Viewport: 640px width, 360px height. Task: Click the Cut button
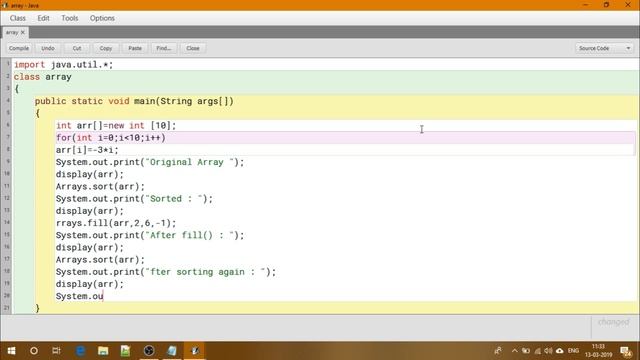77,48
